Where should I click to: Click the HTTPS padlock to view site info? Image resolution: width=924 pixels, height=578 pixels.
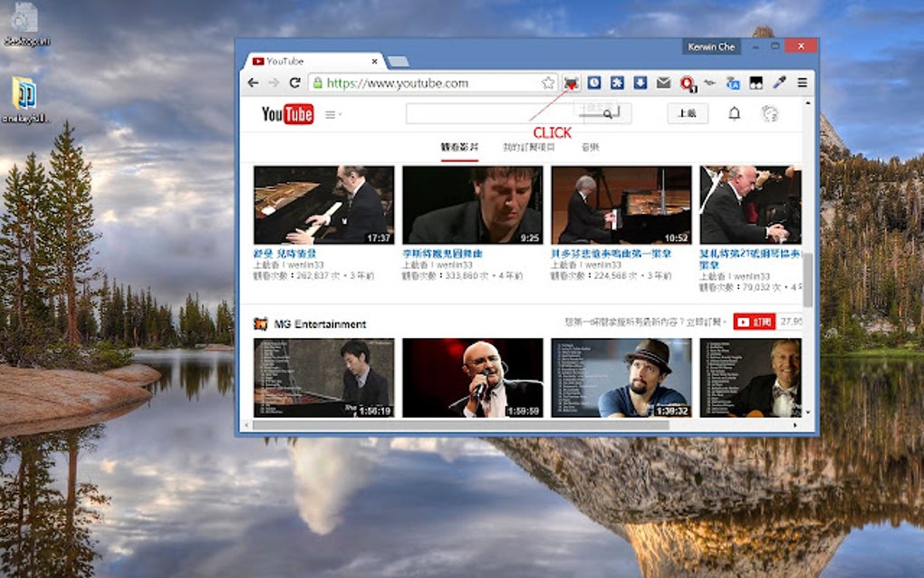[x=316, y=82]
